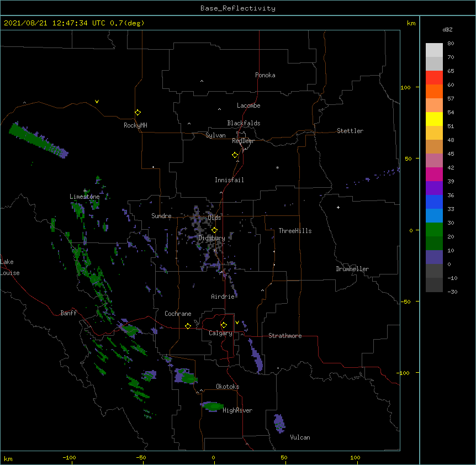Image resolution: width=476 pixels, height=465 pixels.
Task: Click the white asterisk marker east of Innisfail
Action: click(x=277, y=167)
